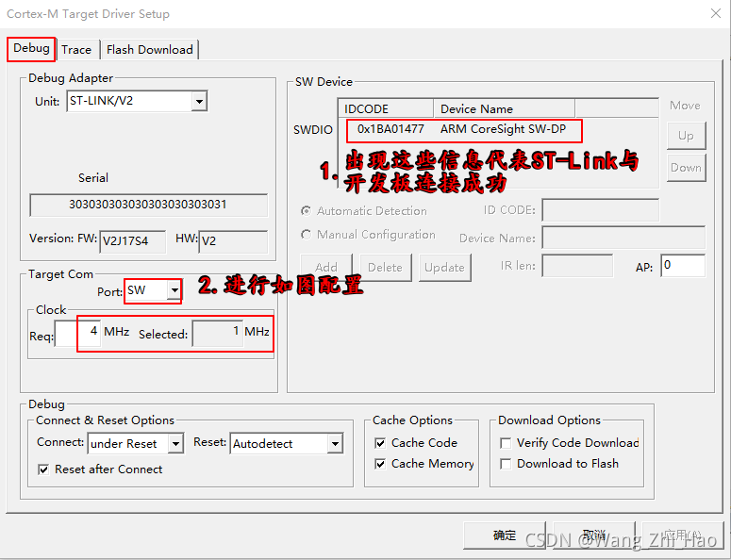The width and height of the screenshot is (731, 560).
Task: Open the Reset Autodetect dropdown
Action: coord(335,443)
